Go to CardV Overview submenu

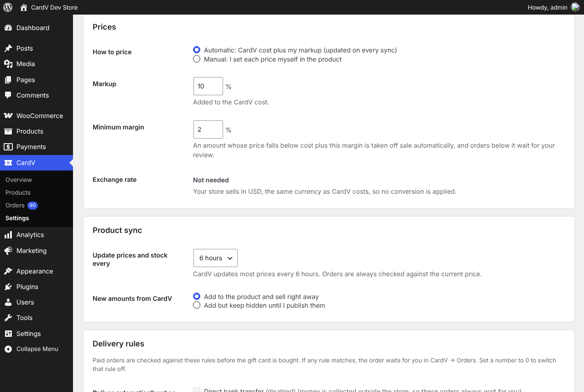[19, 180]
